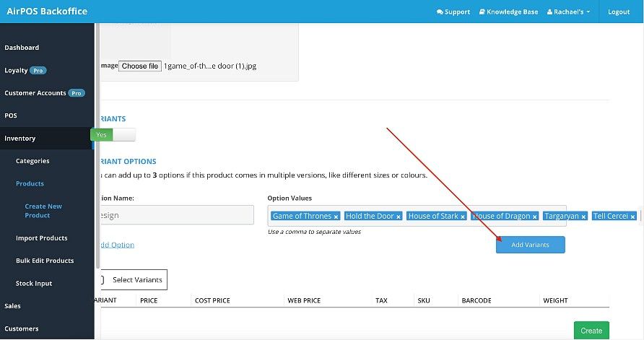Click the Knowledge Base book icon
Screen dimensions: 644x340
point(482,12)
